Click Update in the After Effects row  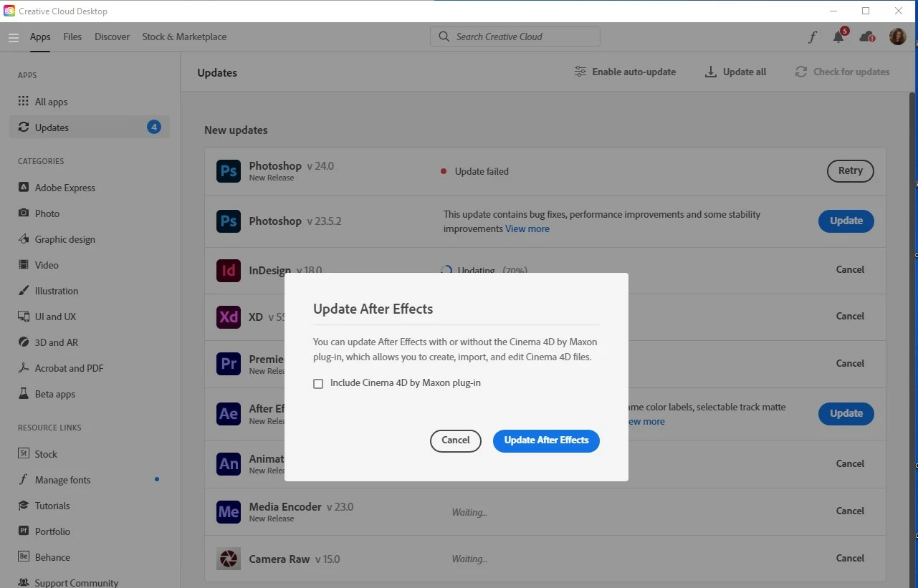(x=846, y=414)
